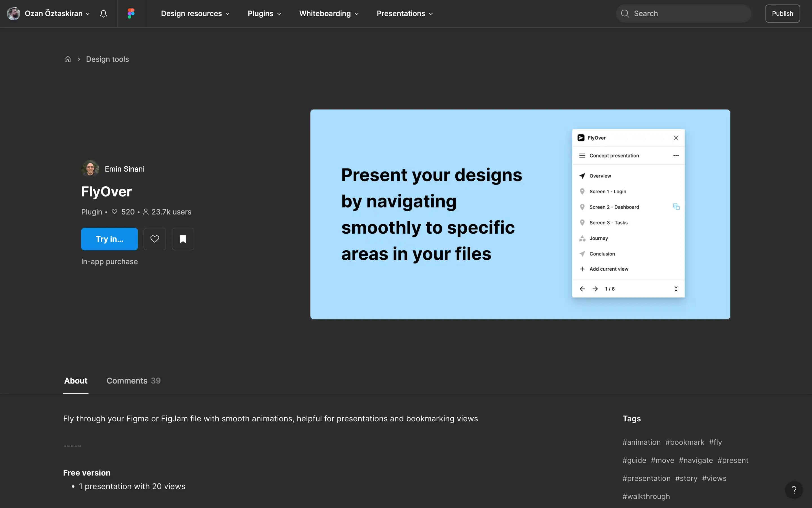Click the 1 / 6 page counter
The width and height of the screenshot is (812, 508).
(610, 289)
